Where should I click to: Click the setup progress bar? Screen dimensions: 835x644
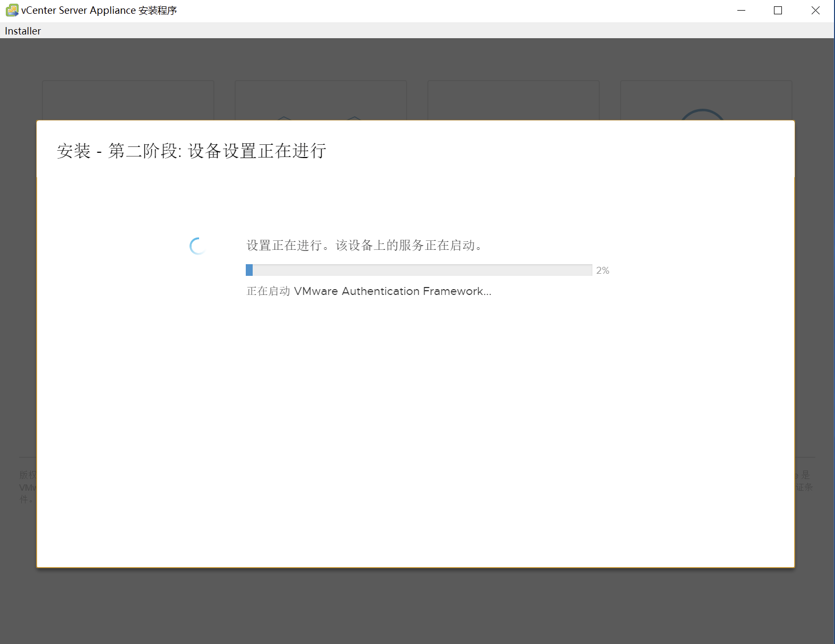pos(419,270)
